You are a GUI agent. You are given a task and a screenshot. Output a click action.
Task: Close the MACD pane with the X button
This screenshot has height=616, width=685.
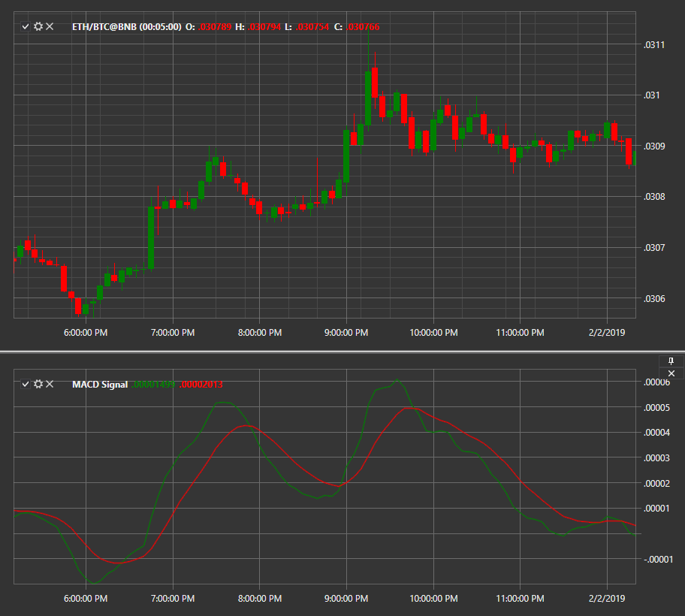[671, 373]
